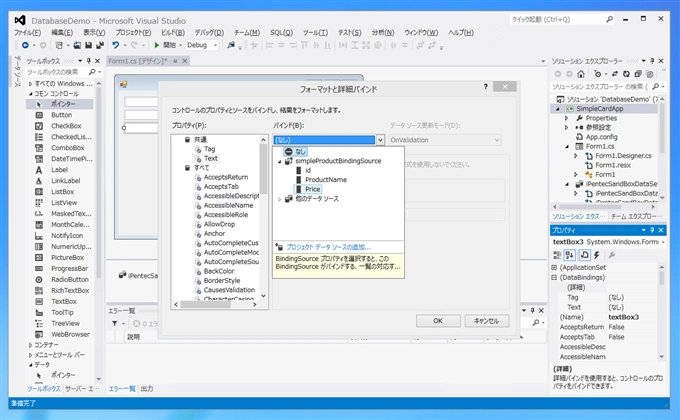Viewport: 680px width, 420px height.
Task: Open the File menu
Action: tap(27, 33)
